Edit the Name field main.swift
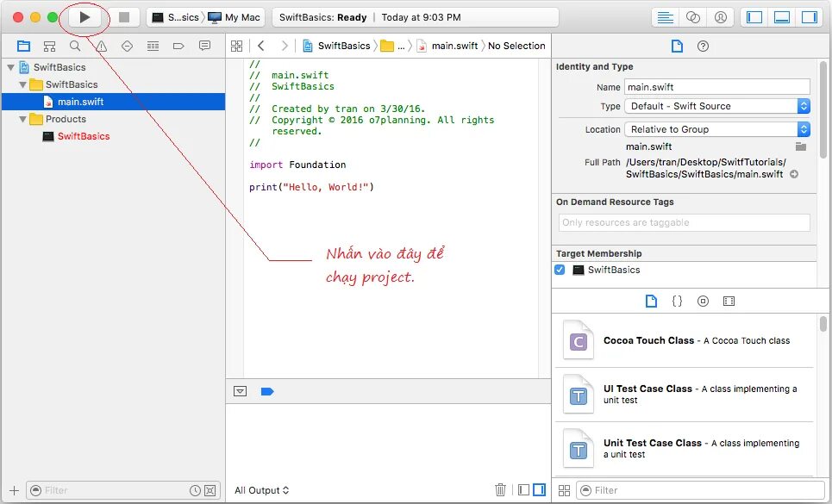The image size is (832, 504). point(717,87)
